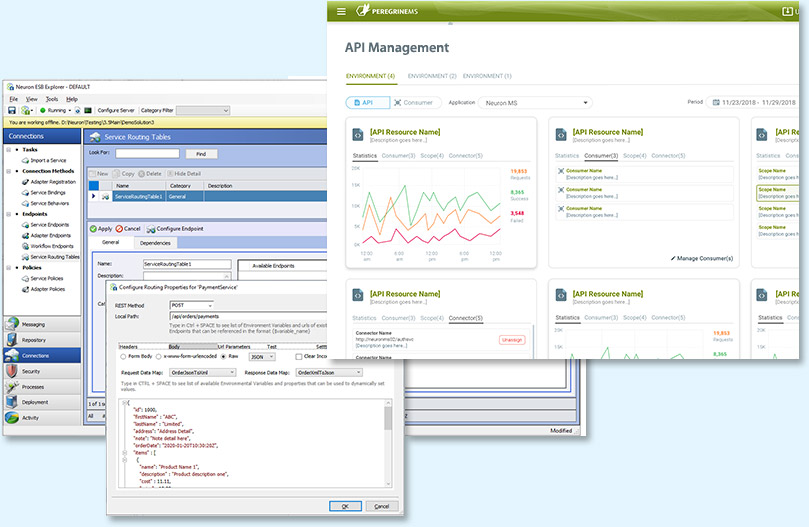Open the REST Method POST dropdown

tap(191, 305)
